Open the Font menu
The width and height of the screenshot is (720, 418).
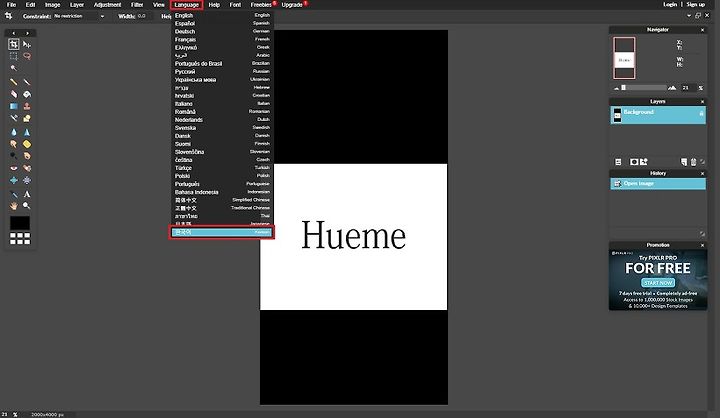[235, 5]
